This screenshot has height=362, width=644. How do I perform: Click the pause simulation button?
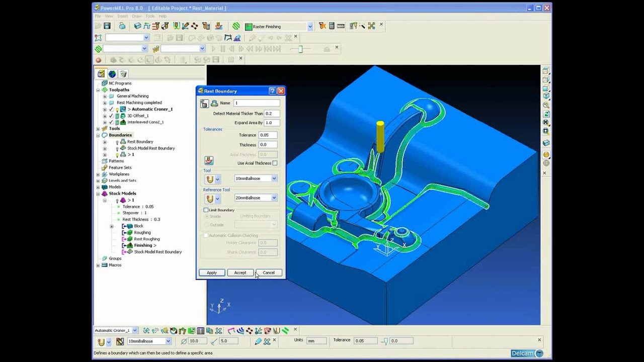pyautogui.click(x=222, y=49)
